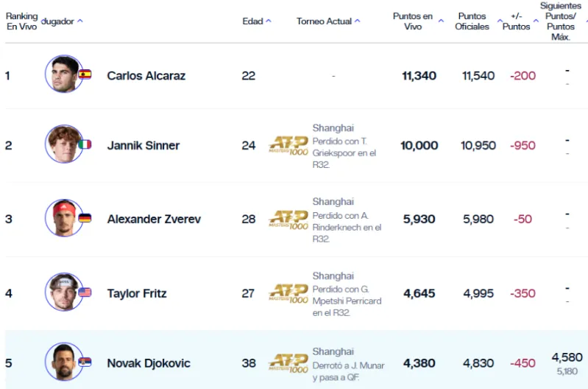Sort by Puntos Oficiales arrow

click(500, 21)
